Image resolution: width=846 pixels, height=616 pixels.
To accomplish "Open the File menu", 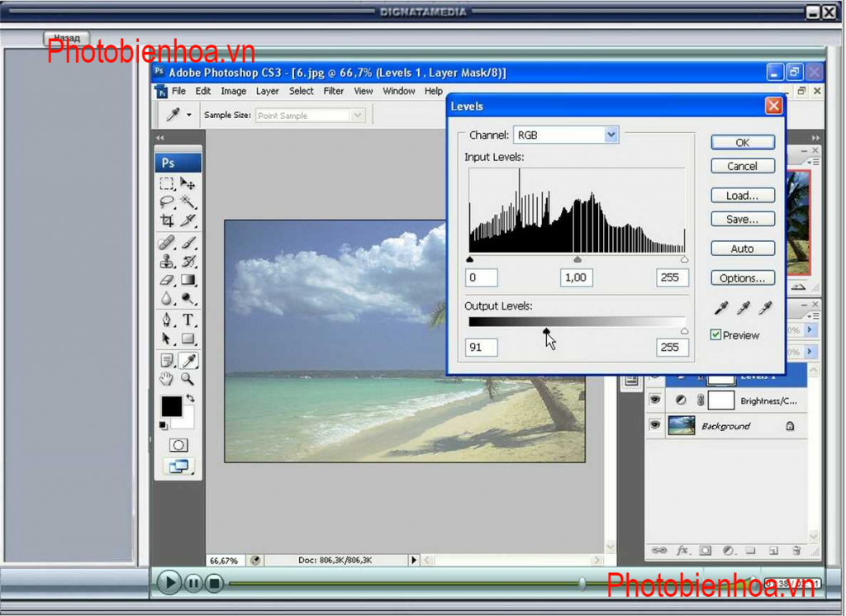I will pos(178,91).
